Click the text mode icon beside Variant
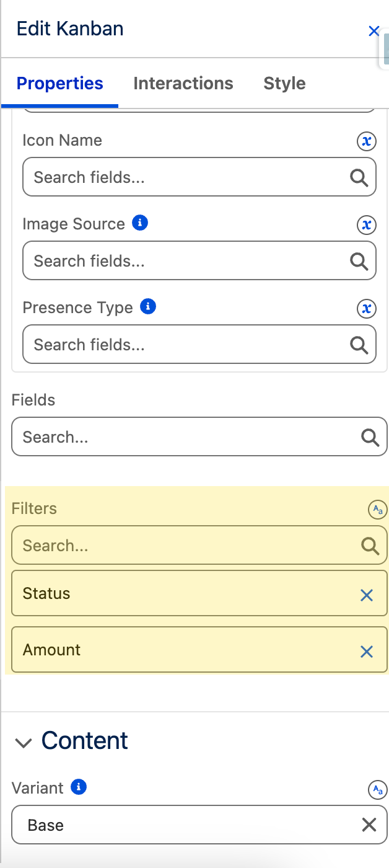 [377, 789]
